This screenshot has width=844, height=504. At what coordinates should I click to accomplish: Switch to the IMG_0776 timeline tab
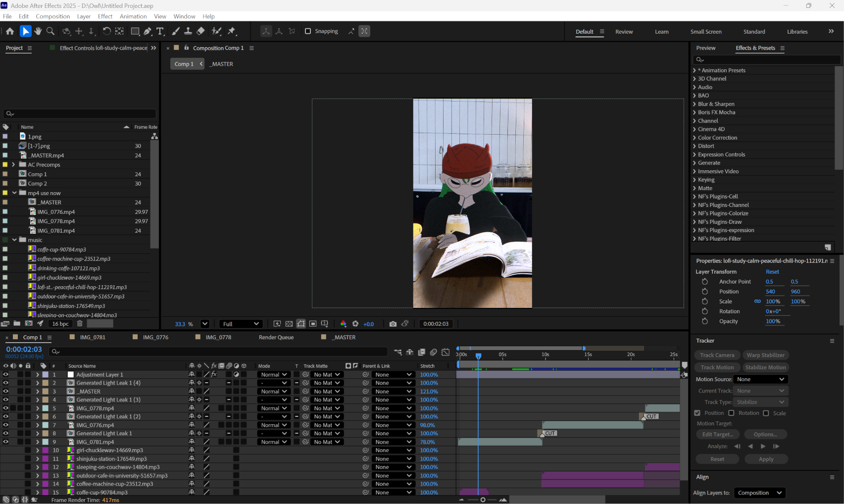(x=155, y=337)
